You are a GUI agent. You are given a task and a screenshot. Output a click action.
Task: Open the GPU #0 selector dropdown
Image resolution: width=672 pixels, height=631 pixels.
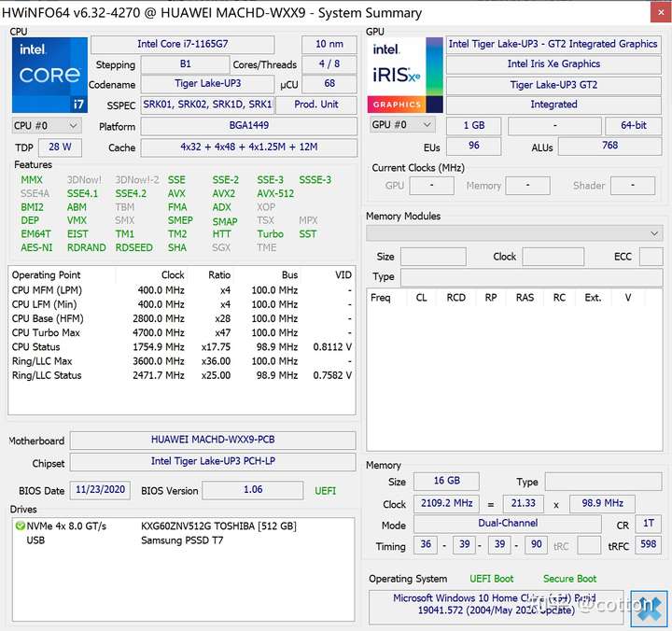(x=401, y=125)
